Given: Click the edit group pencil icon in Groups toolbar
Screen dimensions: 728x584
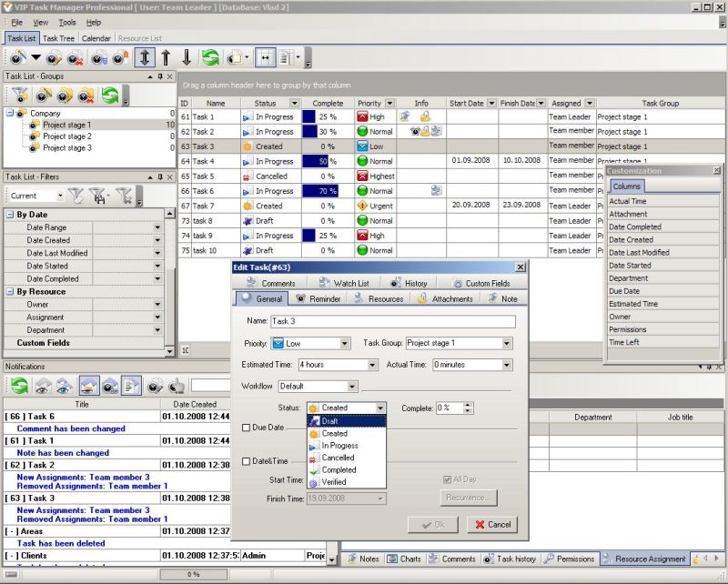Looking at the screenshot, I should (65, 95).
